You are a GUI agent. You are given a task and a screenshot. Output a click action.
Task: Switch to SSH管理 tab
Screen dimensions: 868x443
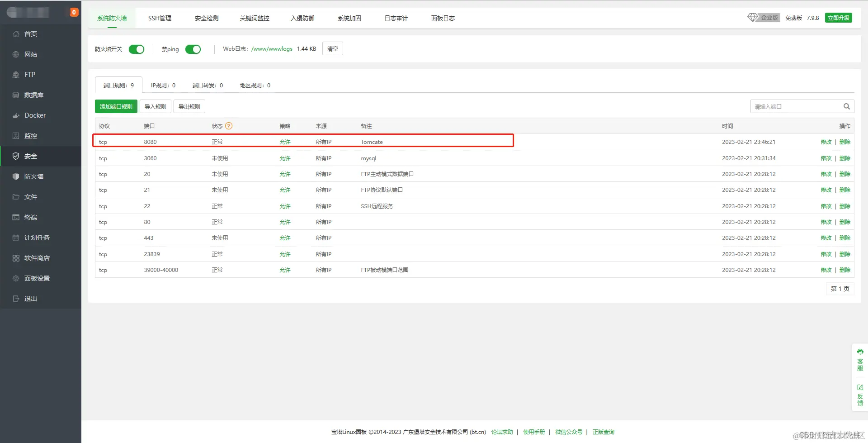coord(160,18)
